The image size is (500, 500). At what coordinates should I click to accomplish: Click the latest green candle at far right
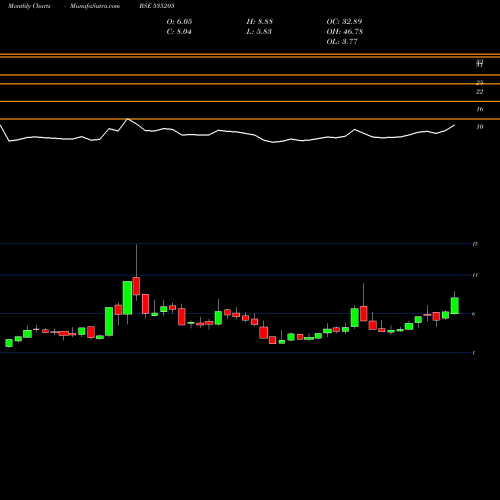pos(455,306)
